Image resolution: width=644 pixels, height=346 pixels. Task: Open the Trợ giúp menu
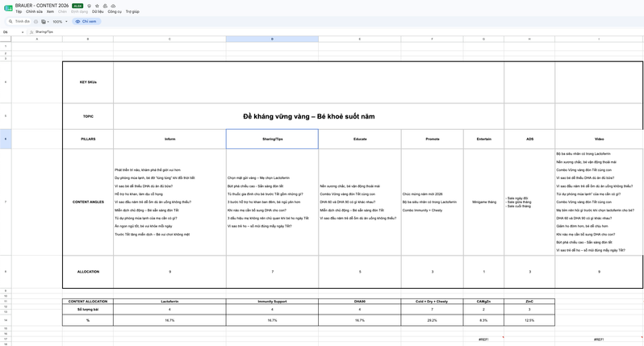click(x=132, y=11)
